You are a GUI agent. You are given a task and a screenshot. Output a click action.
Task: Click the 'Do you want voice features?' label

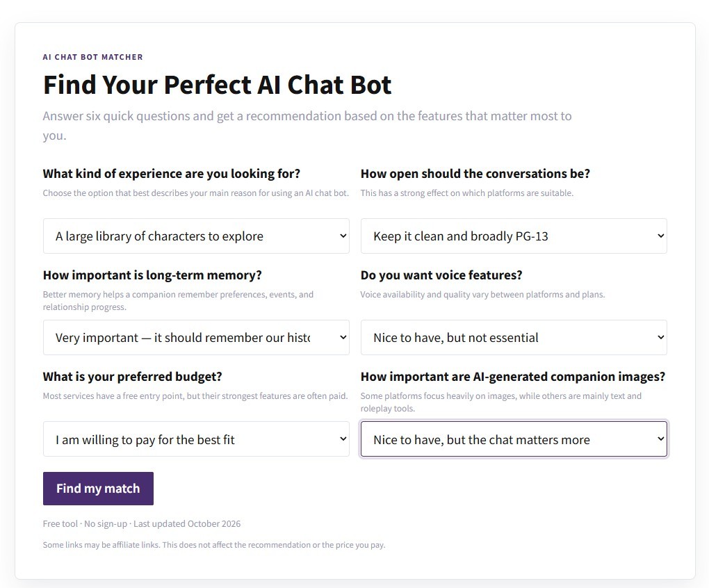441,275
